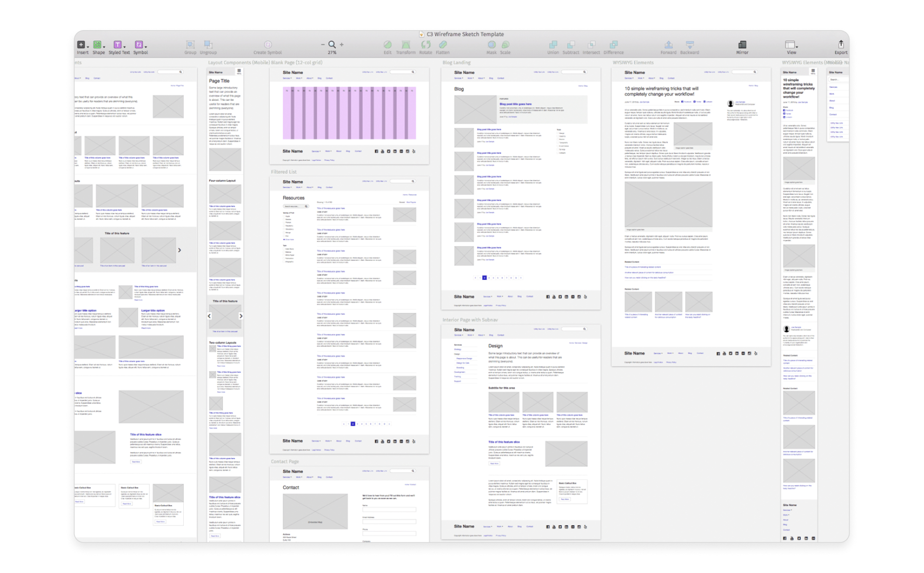Screen dimensions: 924x573
Task: Select the Filtered List artboard title
Action: (284, 172)
